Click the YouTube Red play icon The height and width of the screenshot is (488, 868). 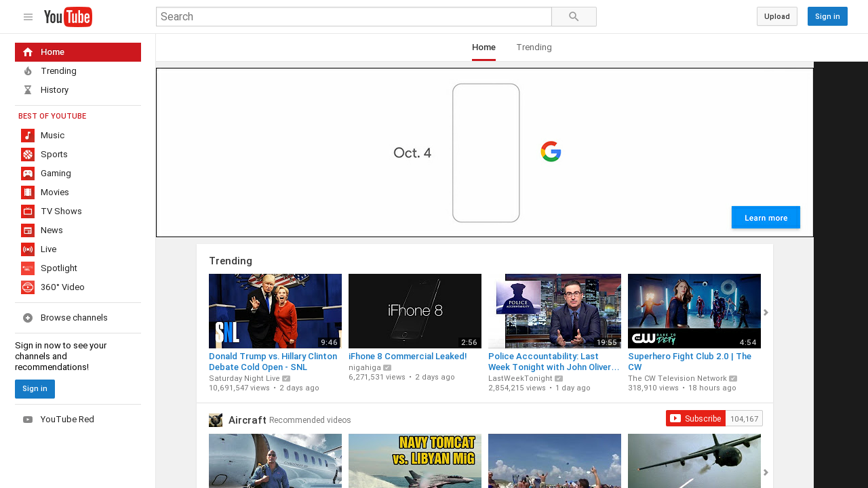click(x=28, y=420)
